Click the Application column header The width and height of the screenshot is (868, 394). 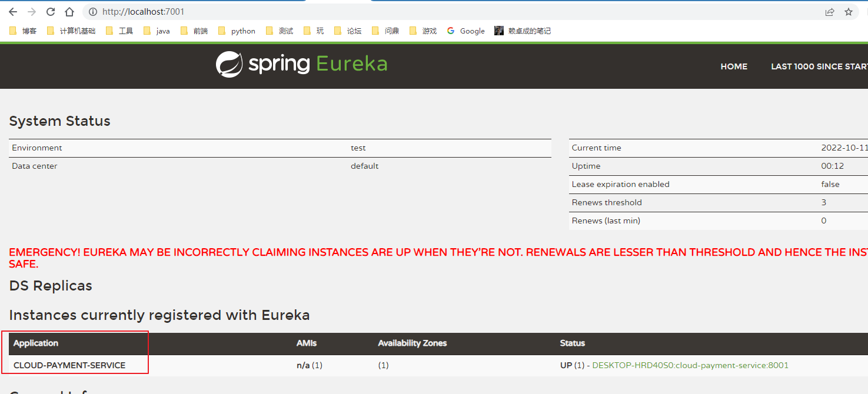36,343
